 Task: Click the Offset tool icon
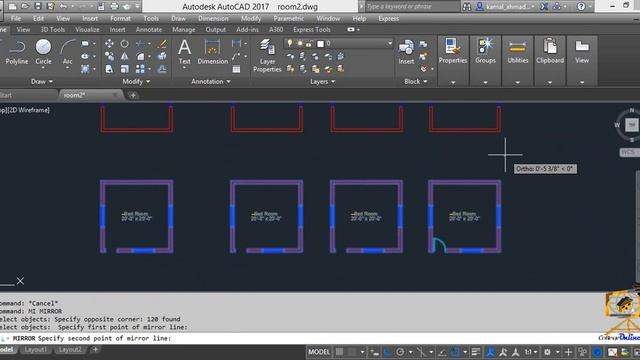pos(162,69)
